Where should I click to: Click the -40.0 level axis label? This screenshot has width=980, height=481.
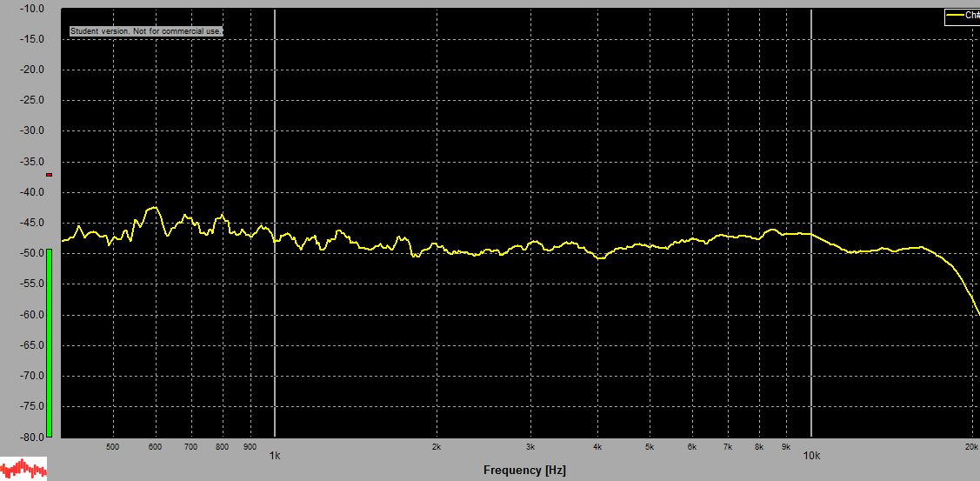coord(32,192)
